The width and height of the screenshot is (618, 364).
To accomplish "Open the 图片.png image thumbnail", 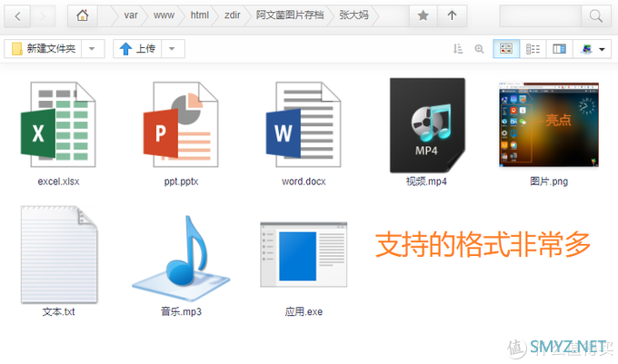I will pyautogui.click(x=549, y=124).
